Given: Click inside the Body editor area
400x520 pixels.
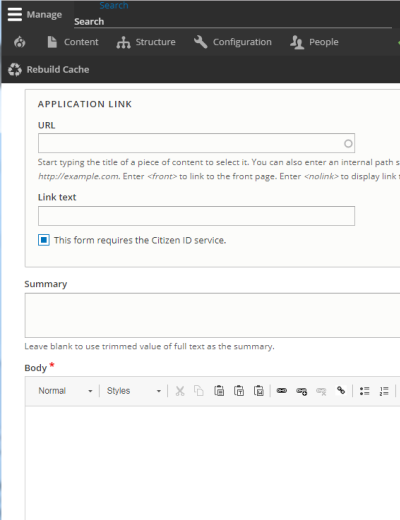Looking at the screenshot, I should tap(212, 463).
